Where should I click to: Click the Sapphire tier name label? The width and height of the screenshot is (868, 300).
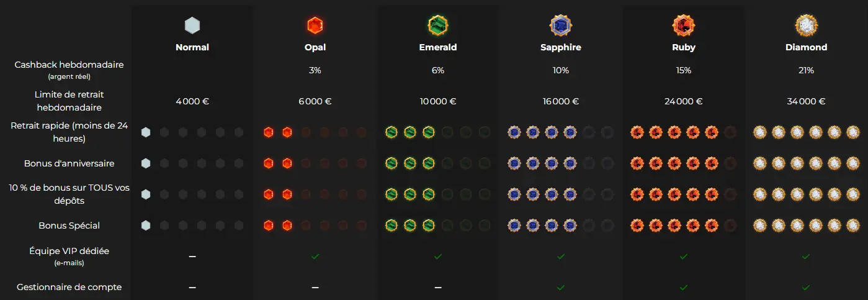(560, 47)
